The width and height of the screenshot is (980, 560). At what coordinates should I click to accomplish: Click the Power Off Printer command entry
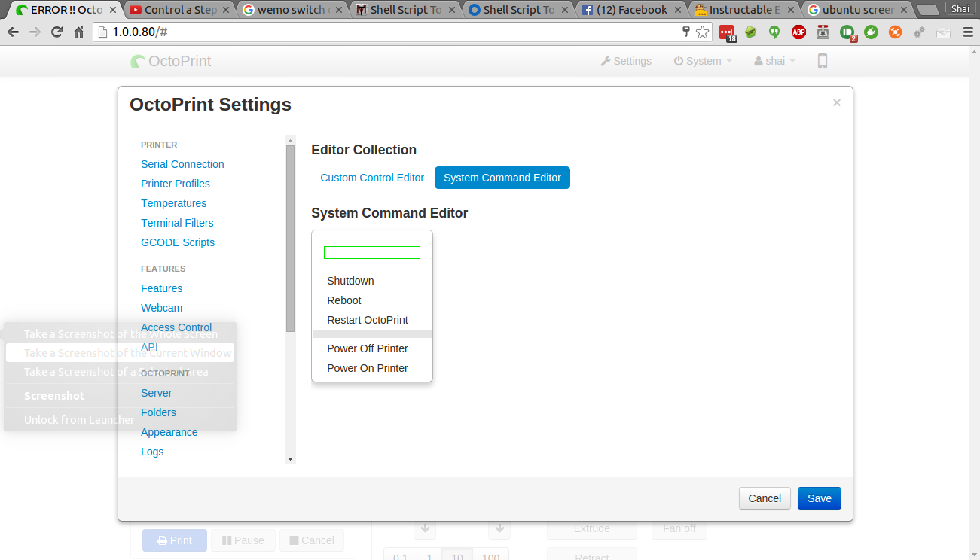(x=368, y=348)
